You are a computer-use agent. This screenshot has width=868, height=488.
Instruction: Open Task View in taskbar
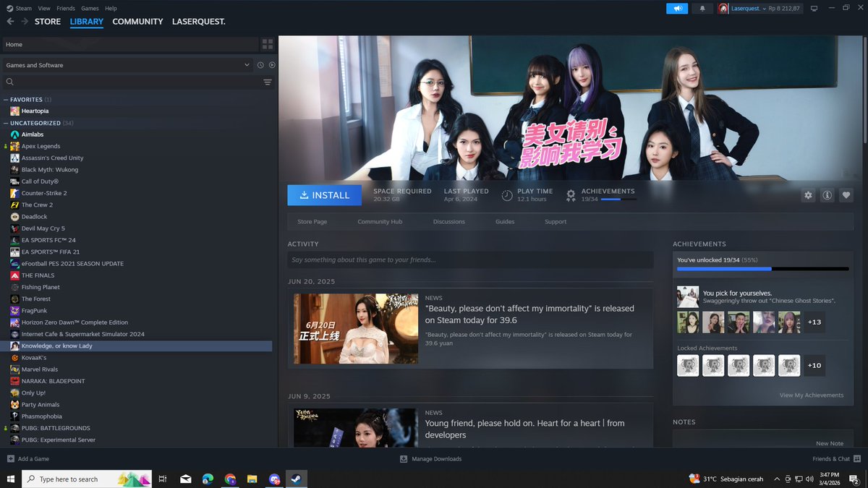click(x=163, y=479)
